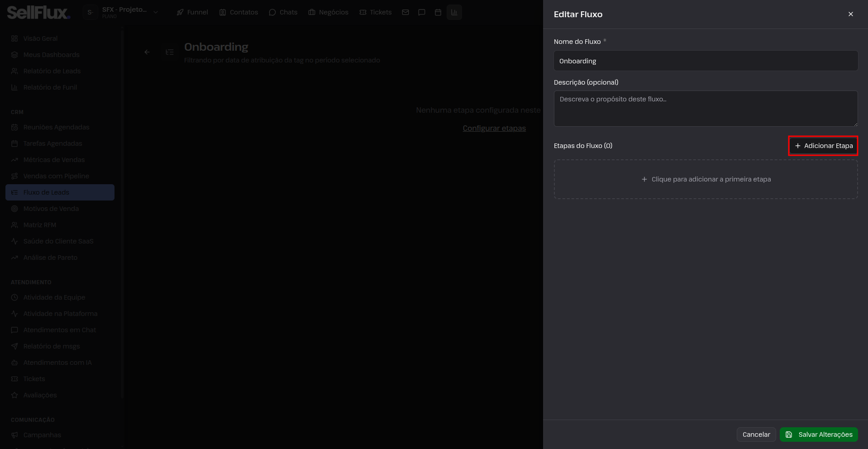This screenshot has height=449, width=868.
Task: Expand the SFX - Projeto selector dropdown
Action: coord(121,12)
